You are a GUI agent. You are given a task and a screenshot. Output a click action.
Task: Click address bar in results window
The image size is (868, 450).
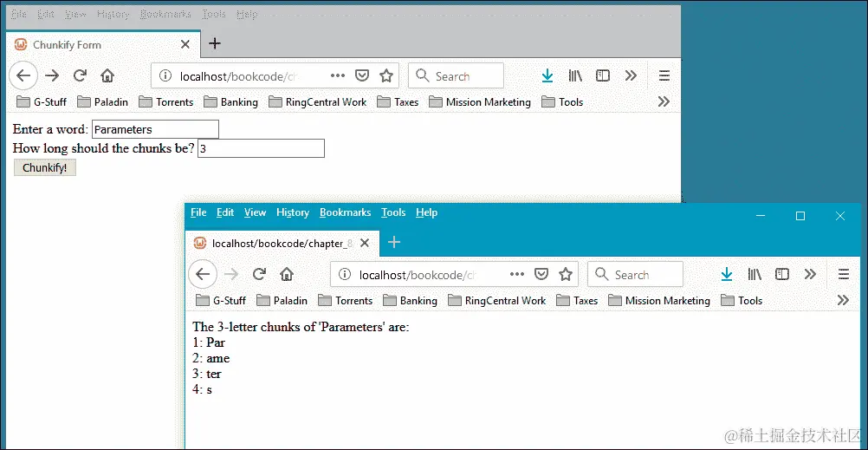click(x=455, y=274)
